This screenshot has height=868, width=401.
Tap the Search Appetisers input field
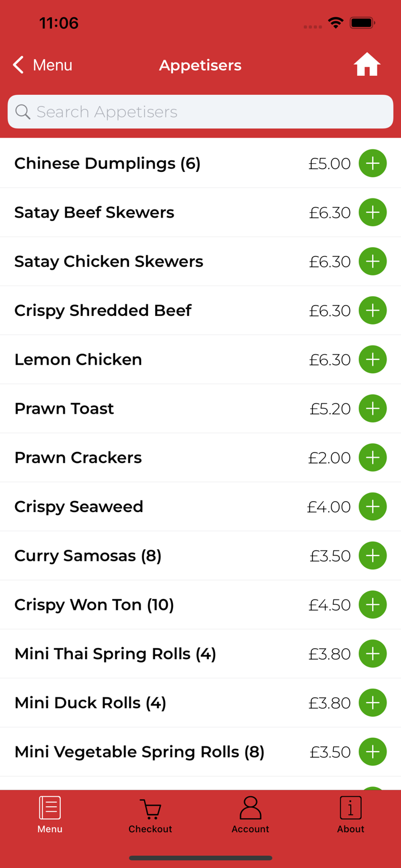(200, 111)
